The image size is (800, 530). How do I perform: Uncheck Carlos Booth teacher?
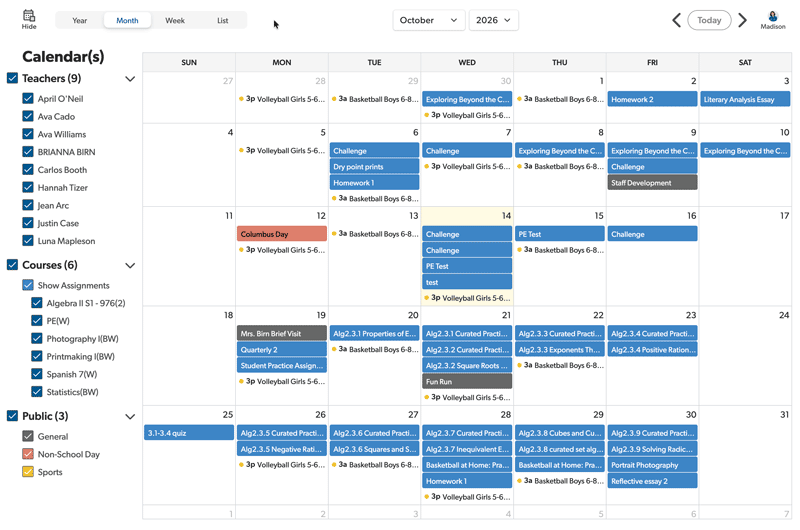[x=28, y=169]
